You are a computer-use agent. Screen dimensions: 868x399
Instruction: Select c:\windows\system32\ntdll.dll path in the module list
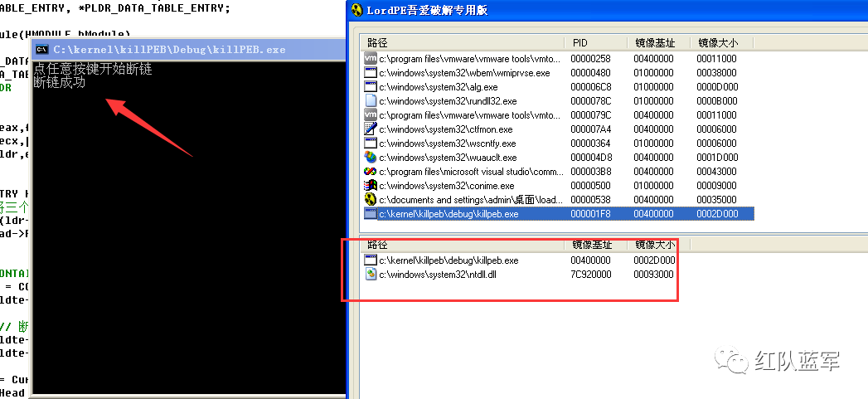pyautogui.click(x=438, y=275)
